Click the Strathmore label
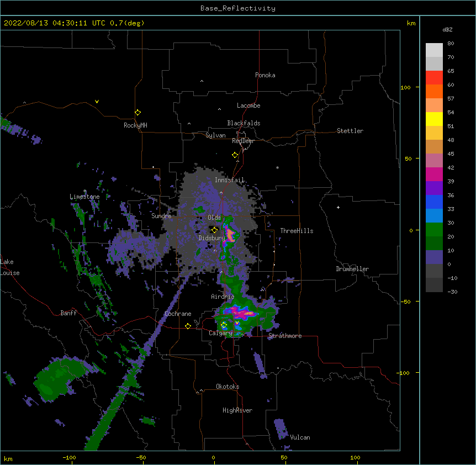This screenshot has height=465, width=476. point(285,336)
